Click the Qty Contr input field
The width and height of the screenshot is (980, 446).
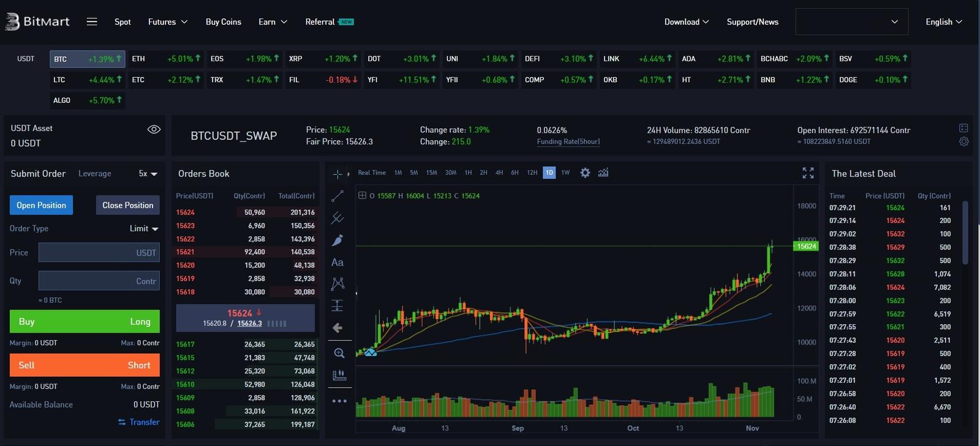click(x=99, y=281)
